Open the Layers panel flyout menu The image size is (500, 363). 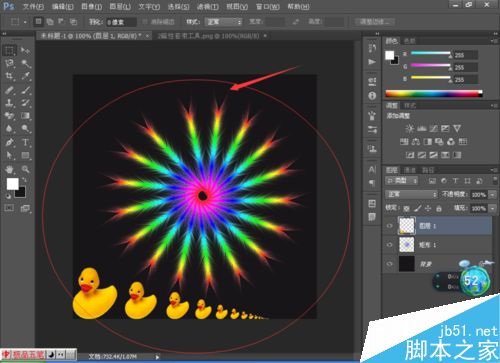[493, 170]
